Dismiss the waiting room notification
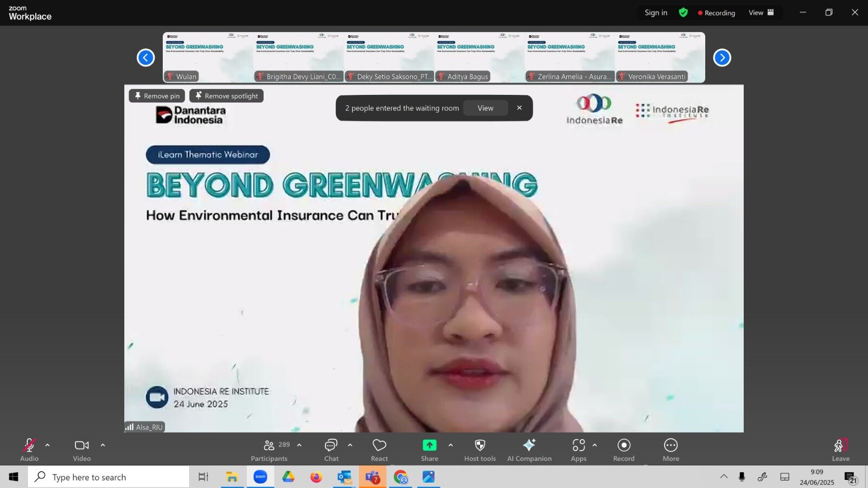Viewport: 868px width, 488px height. click(519, 108)
